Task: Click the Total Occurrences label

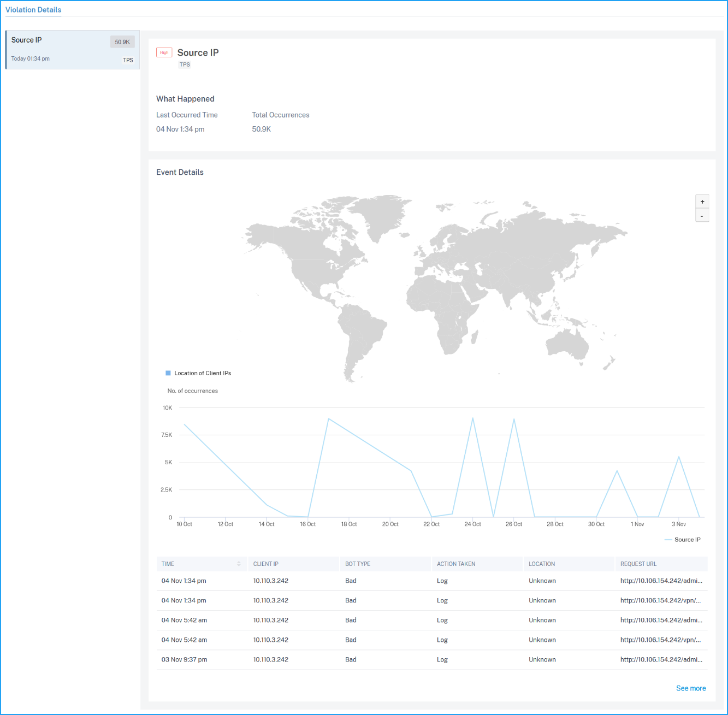Action: (x=281, y=115)
